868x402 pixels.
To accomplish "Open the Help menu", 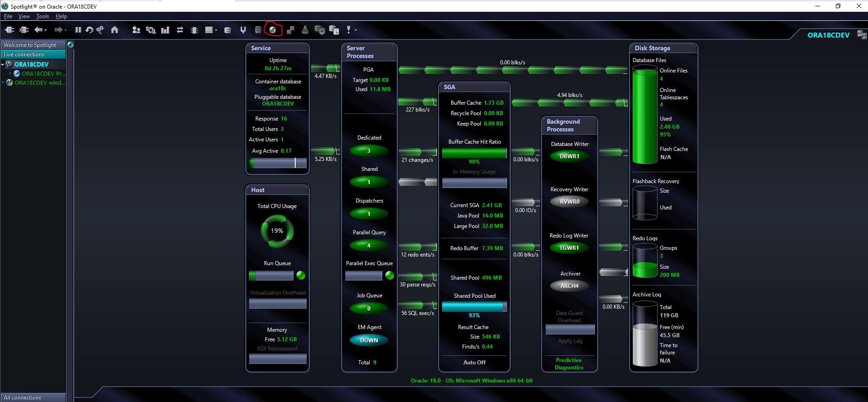I will 61,16.
